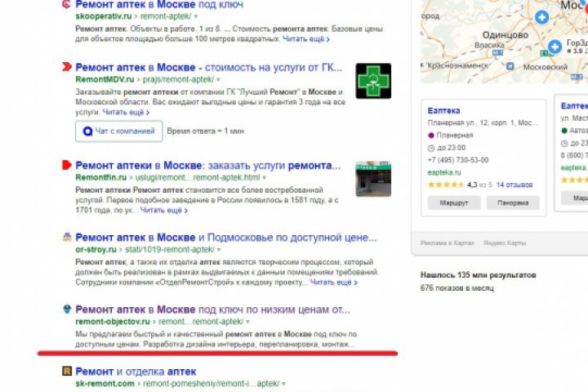Click the skooperativ.ru favicon
The image size is (588, 392).
(x=66, y=4)
